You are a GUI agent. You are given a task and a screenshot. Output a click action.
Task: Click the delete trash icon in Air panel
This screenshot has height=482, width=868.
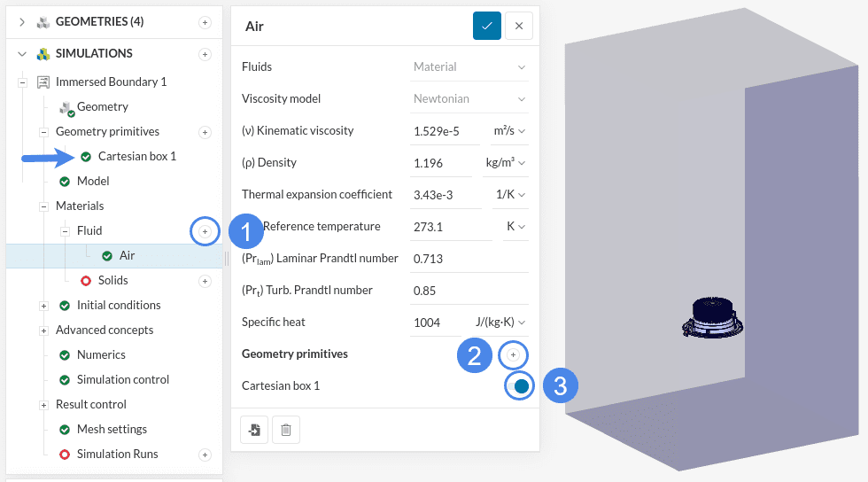(x=285, y=430)
